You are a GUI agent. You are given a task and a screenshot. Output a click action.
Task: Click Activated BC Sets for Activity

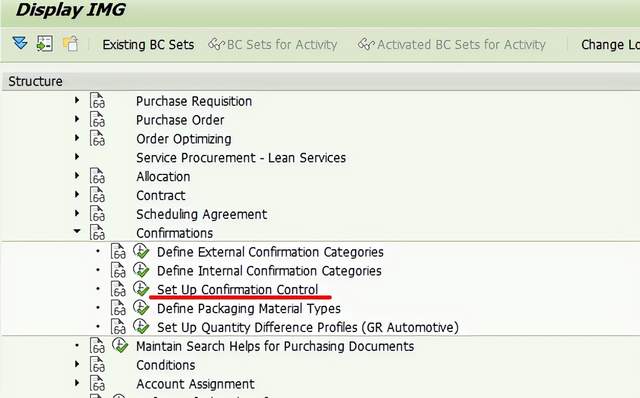tap(451, 44)
